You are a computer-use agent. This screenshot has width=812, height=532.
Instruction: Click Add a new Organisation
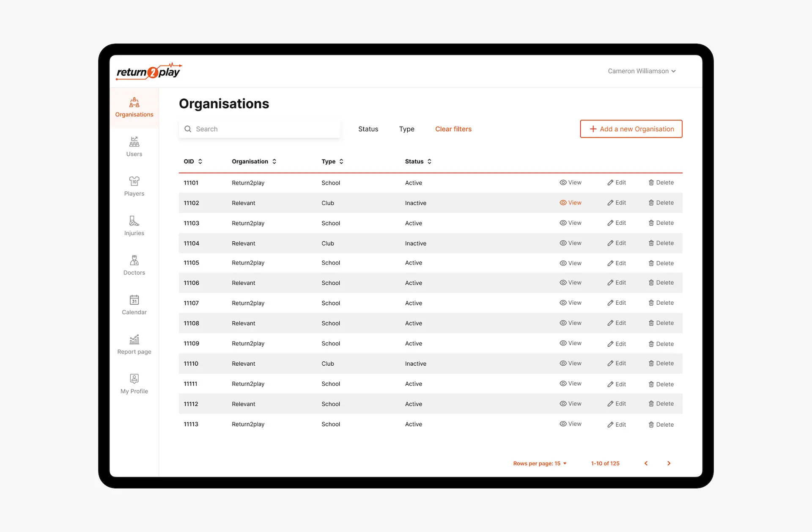tap(631, 129)
